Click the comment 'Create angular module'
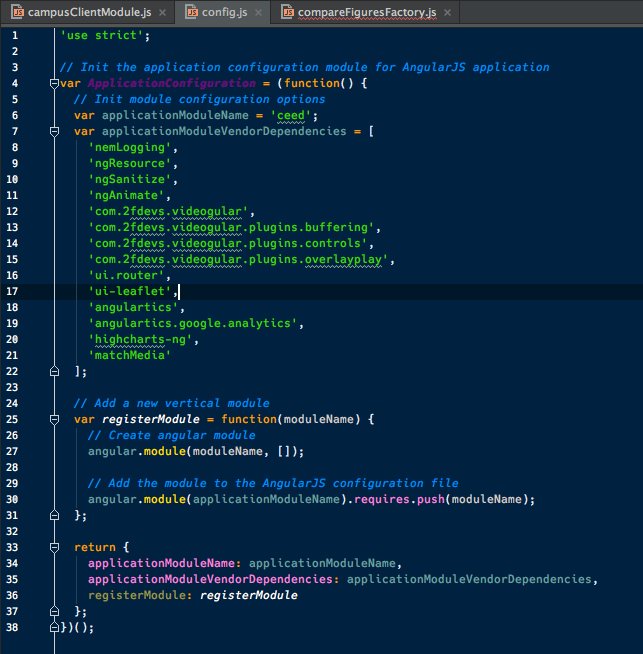The image size is (643, 654). pyautogui.click(x=172, y=435)
